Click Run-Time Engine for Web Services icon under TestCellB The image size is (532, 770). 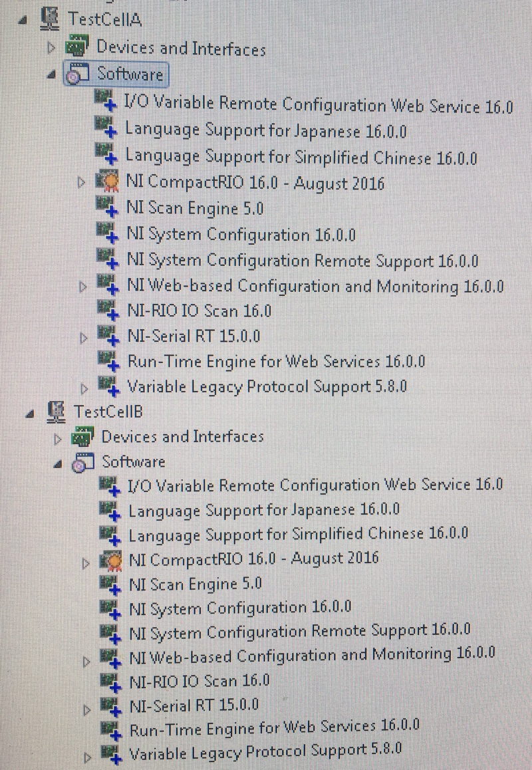(111, 731)
